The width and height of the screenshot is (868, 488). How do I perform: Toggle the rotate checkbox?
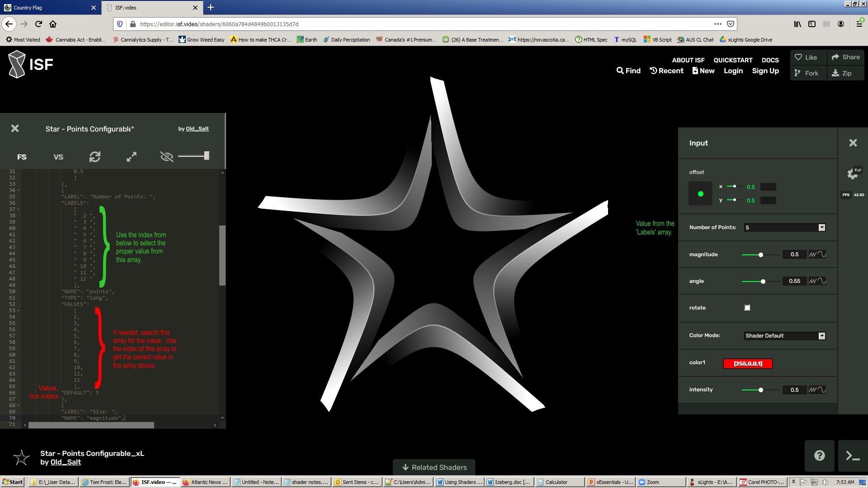pyautogui.click(x=747, y=308)
